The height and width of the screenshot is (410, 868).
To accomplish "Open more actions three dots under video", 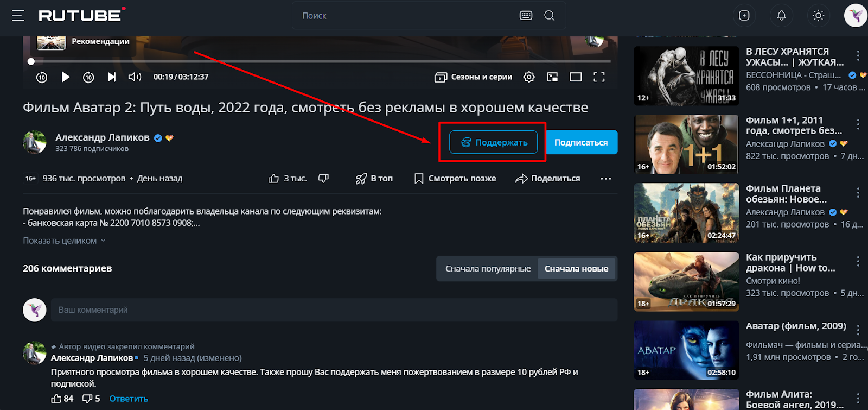I will pos(606,178).
